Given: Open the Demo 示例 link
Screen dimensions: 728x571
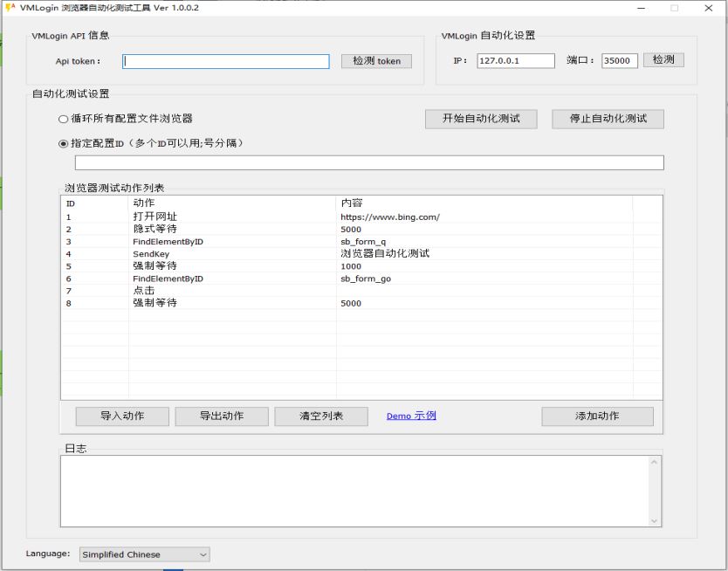Looking at the screenshot, I should [411, 416].
